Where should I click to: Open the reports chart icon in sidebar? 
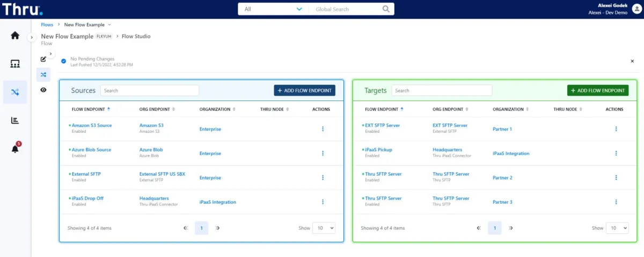15,120
